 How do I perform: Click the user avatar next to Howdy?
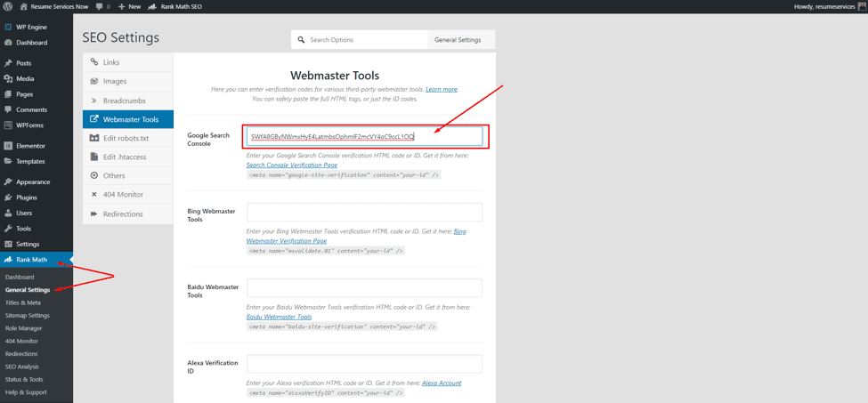click(x=862, y=6)
